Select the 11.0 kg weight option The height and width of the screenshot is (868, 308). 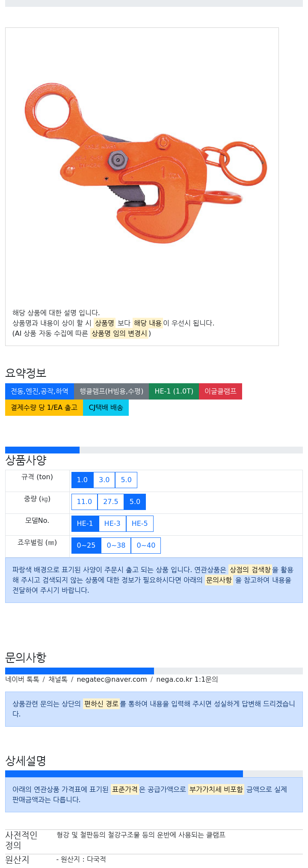point(84,502)
